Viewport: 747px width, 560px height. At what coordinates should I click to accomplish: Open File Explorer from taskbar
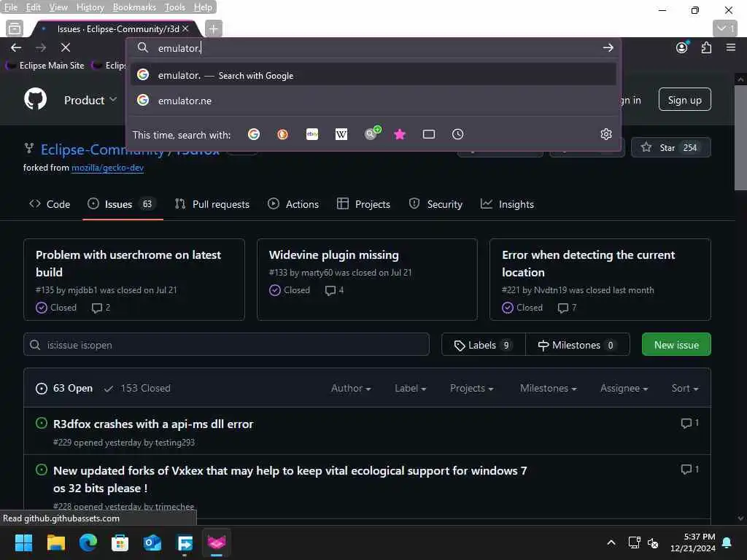pyautogui.click(x=55, y=542)
